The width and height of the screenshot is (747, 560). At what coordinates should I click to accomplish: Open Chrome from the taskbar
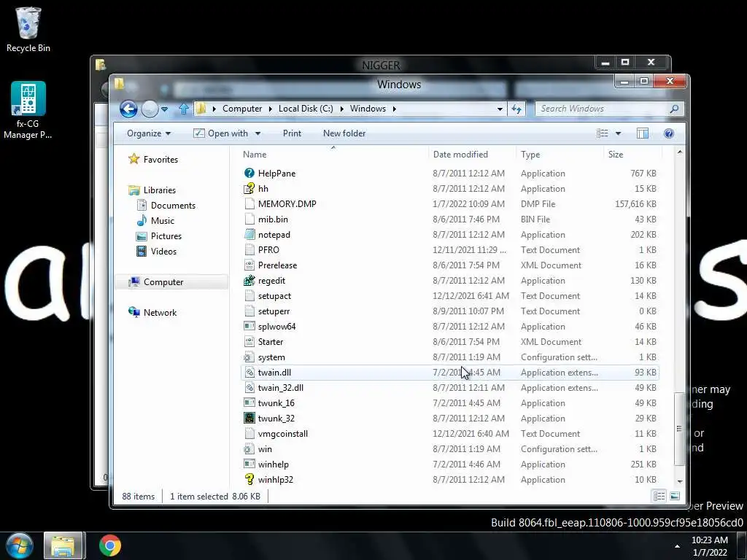click(x=109, y=545)
